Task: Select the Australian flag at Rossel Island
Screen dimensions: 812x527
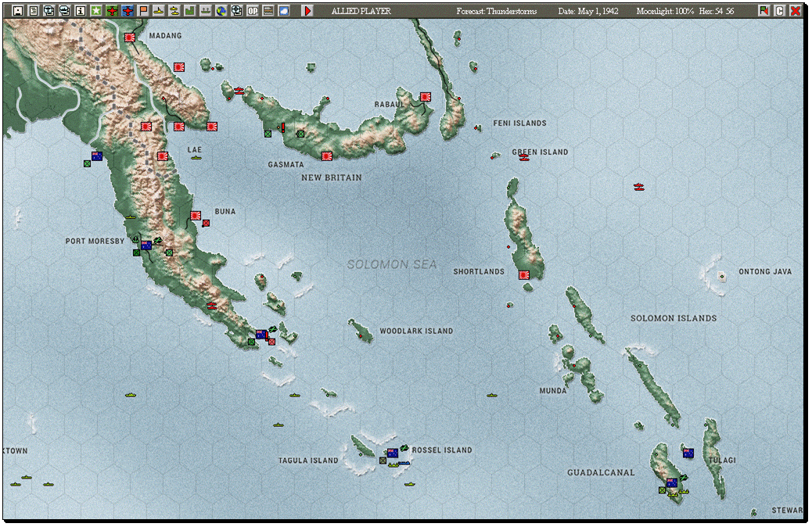Action: (393, 453)
